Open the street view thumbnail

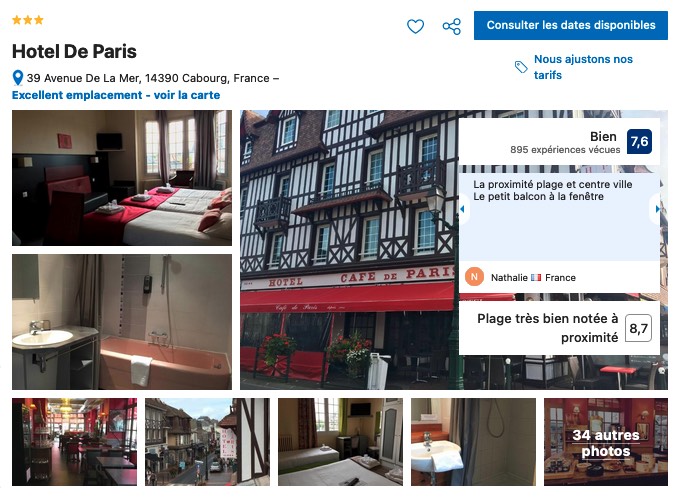tap(207, 442)
